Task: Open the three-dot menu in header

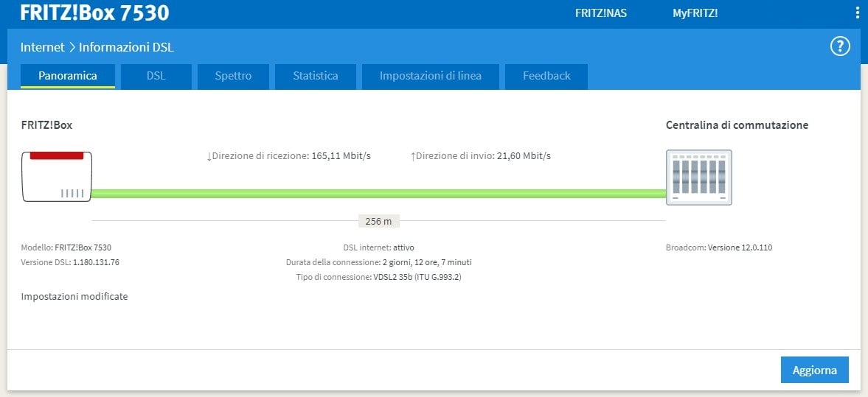Action: pyautogui.click(x=858, y=13)
